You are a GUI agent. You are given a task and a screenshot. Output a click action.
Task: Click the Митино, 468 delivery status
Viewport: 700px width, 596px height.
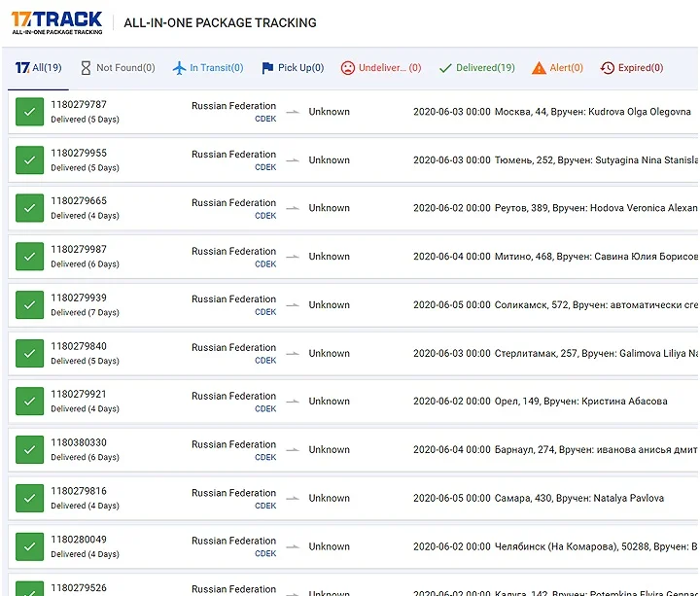596,257
